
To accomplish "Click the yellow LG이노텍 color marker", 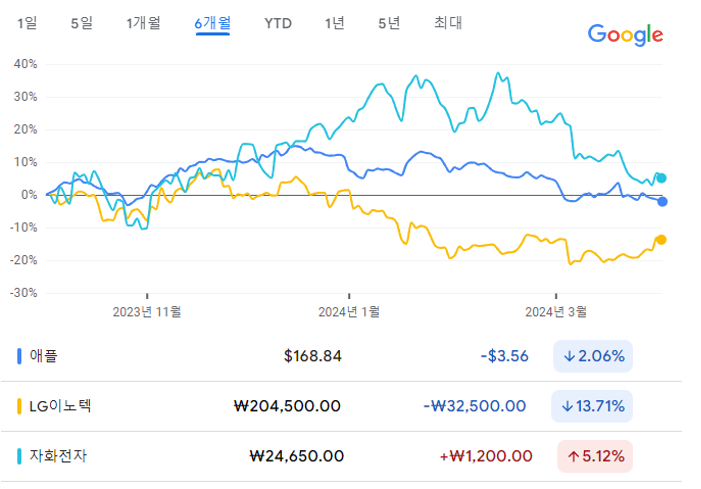I will [x=19, y=406].
